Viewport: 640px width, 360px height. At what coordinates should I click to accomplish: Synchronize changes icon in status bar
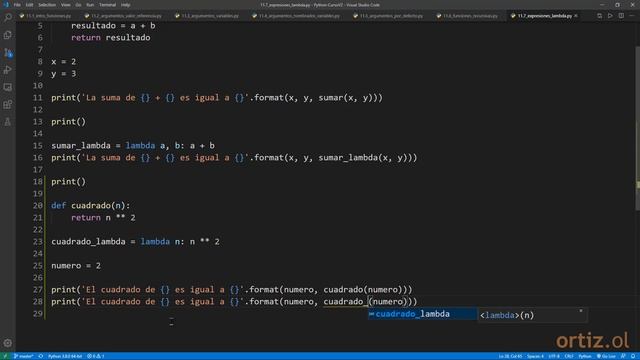[x=41, y=356]
